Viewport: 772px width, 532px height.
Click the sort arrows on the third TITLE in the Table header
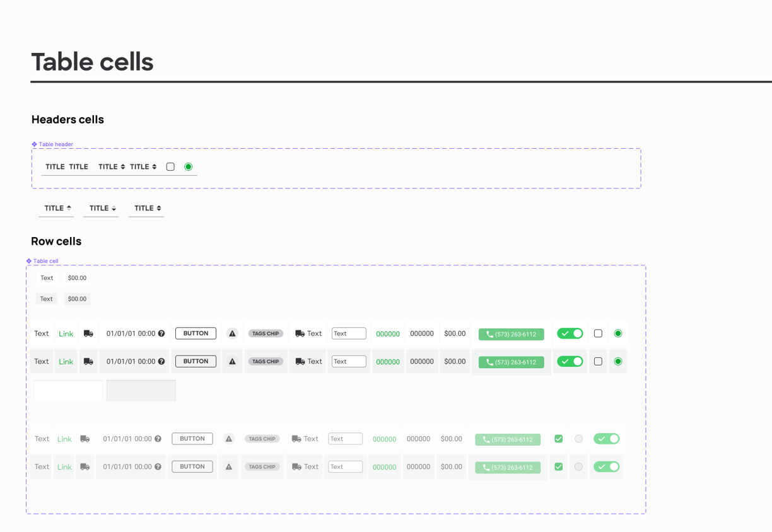pyautogui.click(x=122, y=167)
